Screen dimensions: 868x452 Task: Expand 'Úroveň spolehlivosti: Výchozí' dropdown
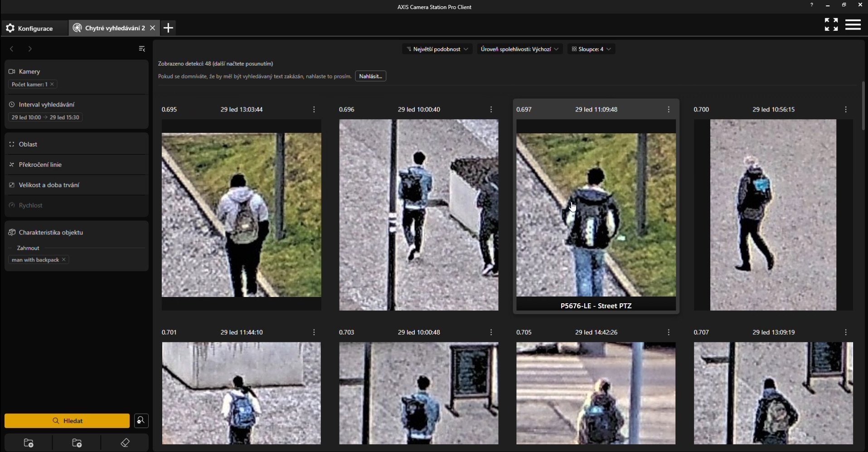[519, 49]
